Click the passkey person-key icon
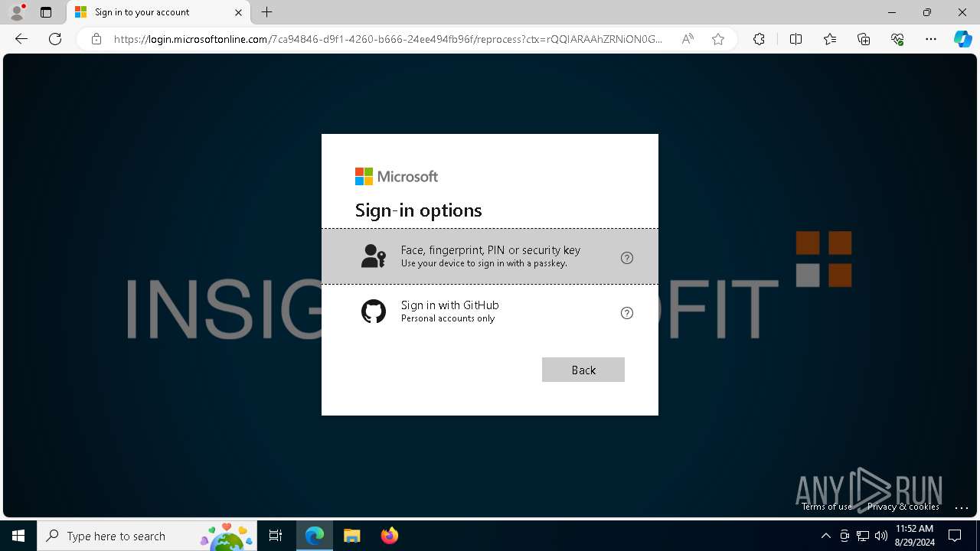 [x=374, y=256]
